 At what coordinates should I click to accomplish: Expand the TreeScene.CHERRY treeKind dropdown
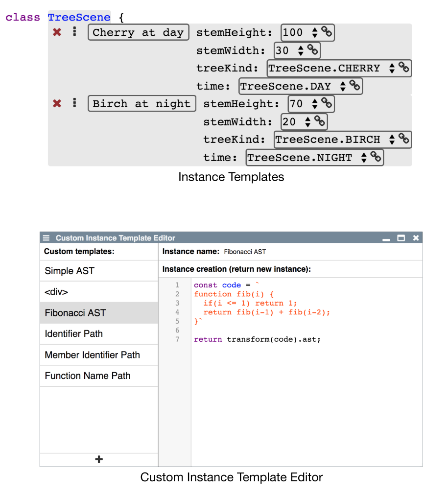[392, 69]
